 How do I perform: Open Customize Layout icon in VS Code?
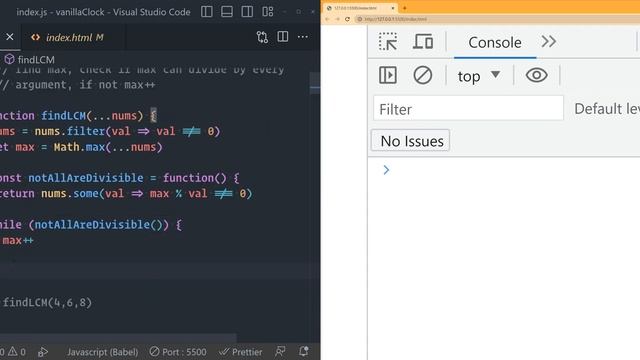268,11
